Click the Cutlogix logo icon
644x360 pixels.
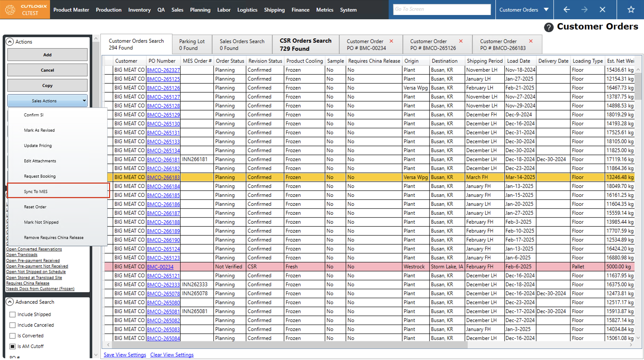[x=10, y=10]
